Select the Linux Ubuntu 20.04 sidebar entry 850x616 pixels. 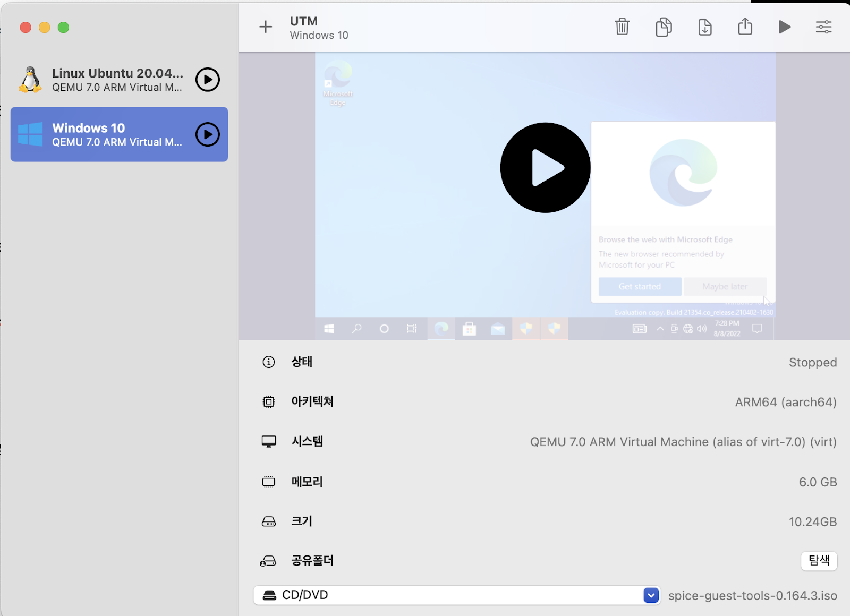119,80
